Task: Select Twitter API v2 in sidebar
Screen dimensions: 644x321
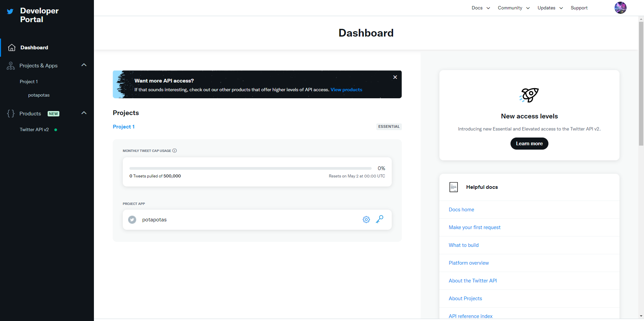Action: pyautogui.click(x=34, y=129)
